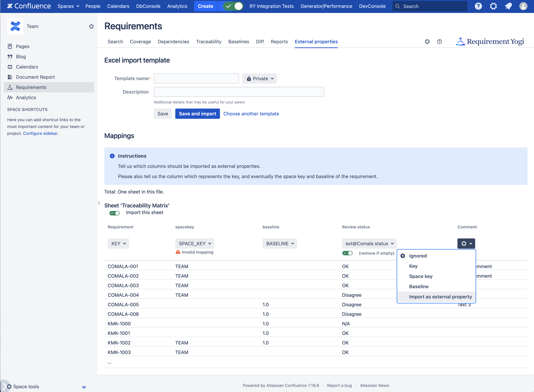
Task: Open the help question mark menu in header
Action: click(478, 6)
